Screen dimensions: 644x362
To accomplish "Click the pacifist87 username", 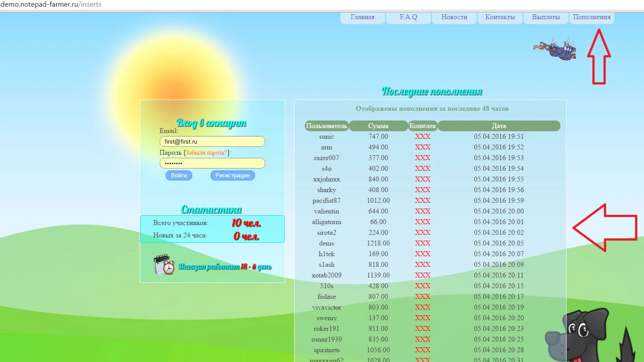I will pos(327,201).
